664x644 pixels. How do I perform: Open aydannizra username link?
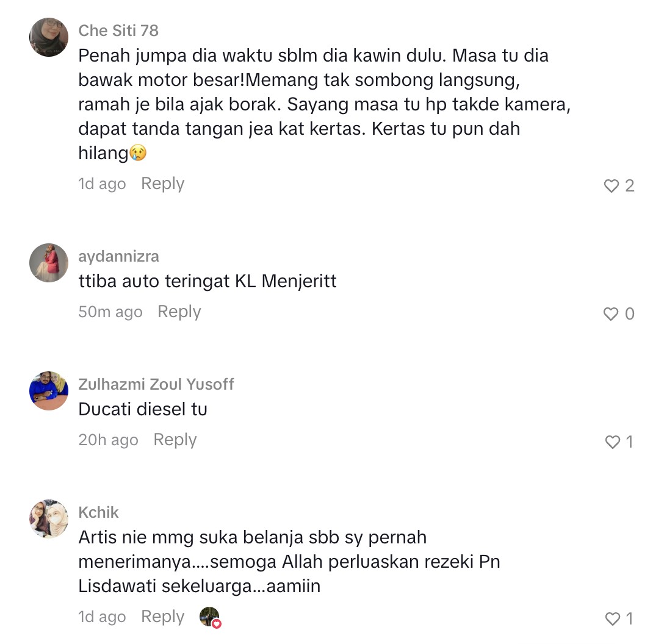(118, 256)
